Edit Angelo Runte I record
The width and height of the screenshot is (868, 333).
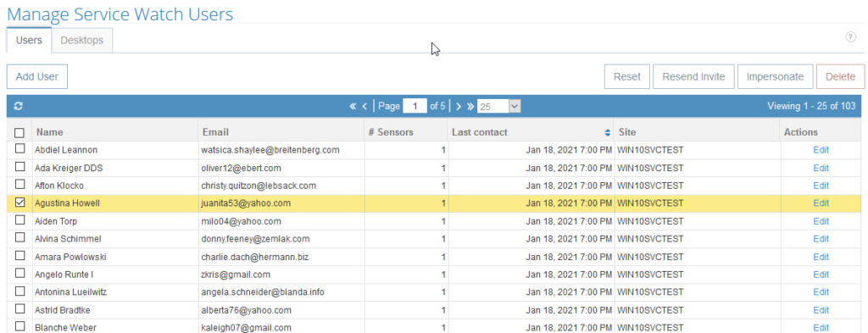tap(821, 275)
